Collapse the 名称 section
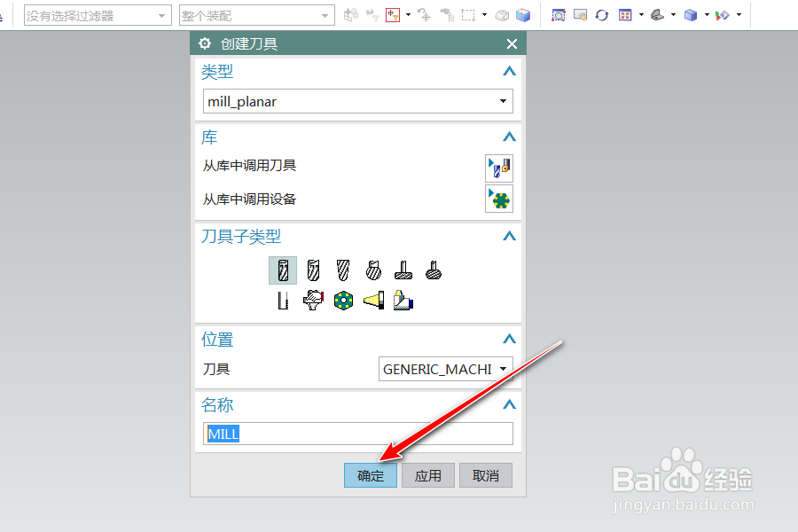798x532 pixels. [510, 404]
